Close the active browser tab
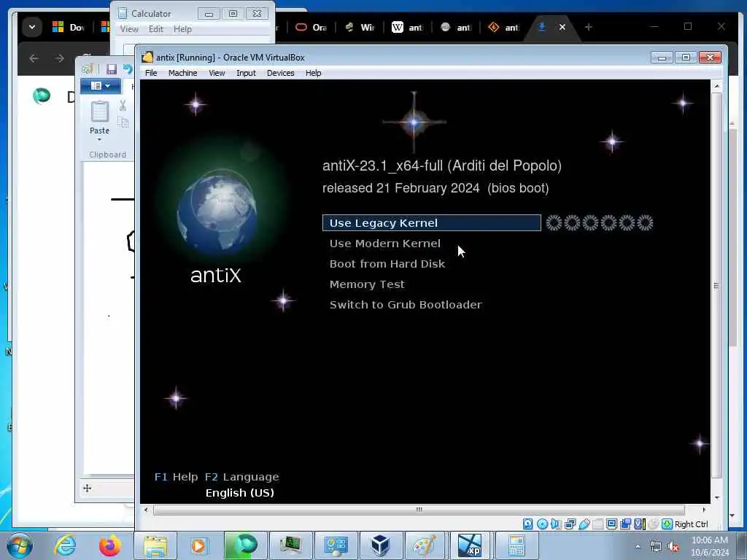The image size is (747, 560). click(562, 27)
